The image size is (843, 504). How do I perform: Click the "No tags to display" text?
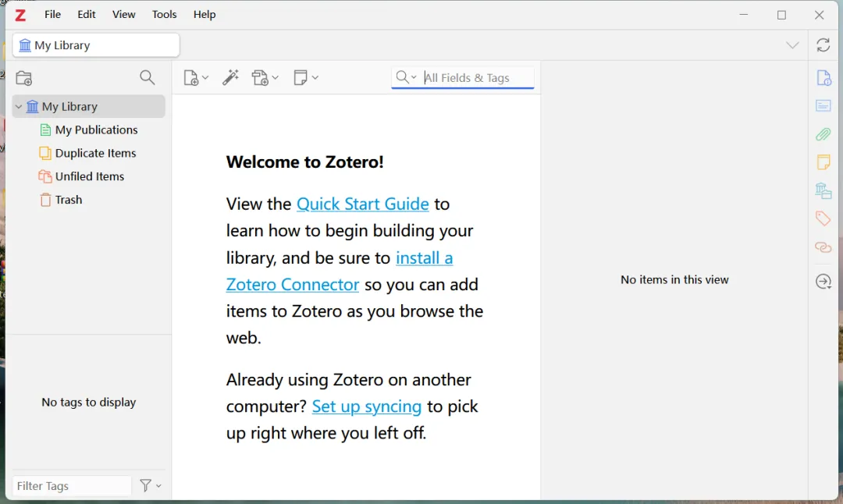[x=89, y=403]
